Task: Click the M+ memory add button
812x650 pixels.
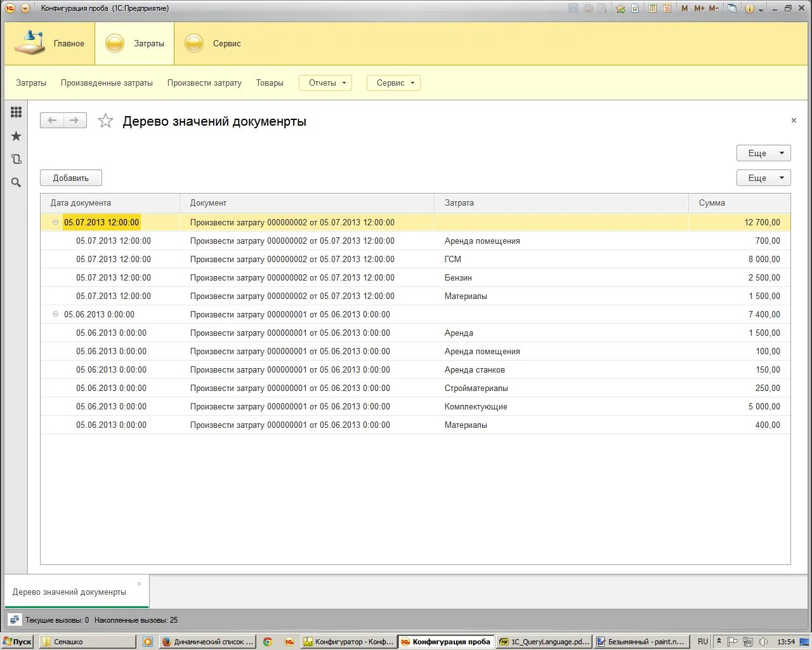Action: tap(699, 8)
